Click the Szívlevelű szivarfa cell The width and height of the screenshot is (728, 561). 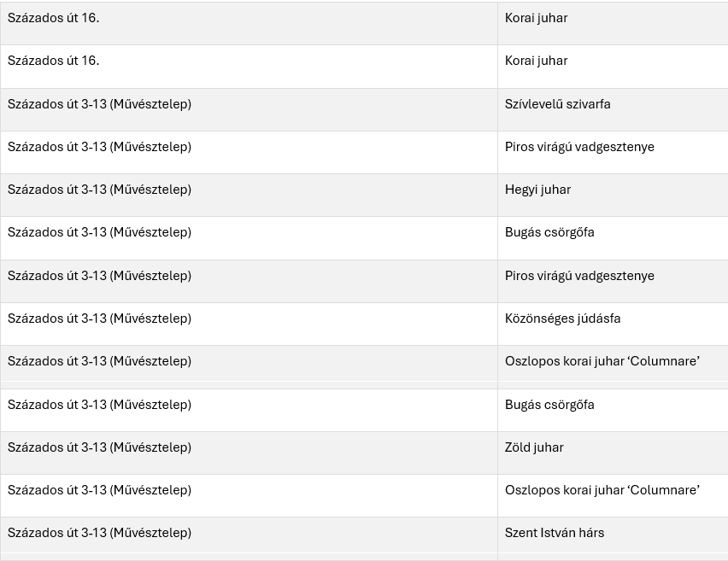558,104
